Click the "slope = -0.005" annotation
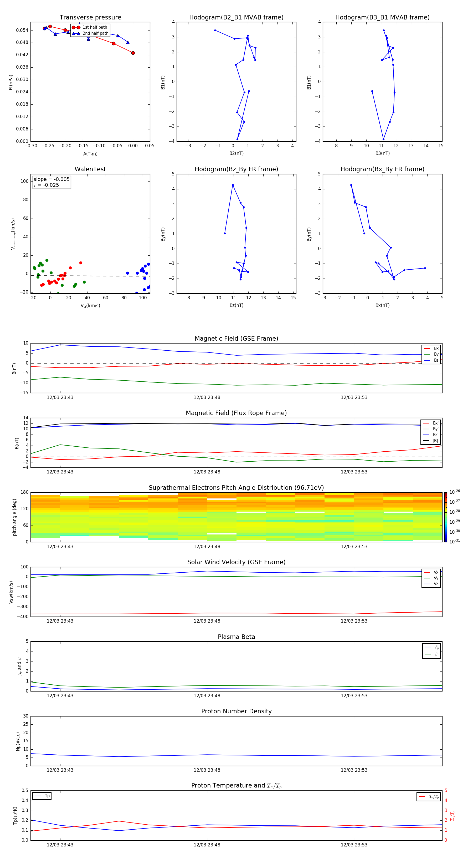Viewport: 473px width, 868px height. [x=52, y=179]
